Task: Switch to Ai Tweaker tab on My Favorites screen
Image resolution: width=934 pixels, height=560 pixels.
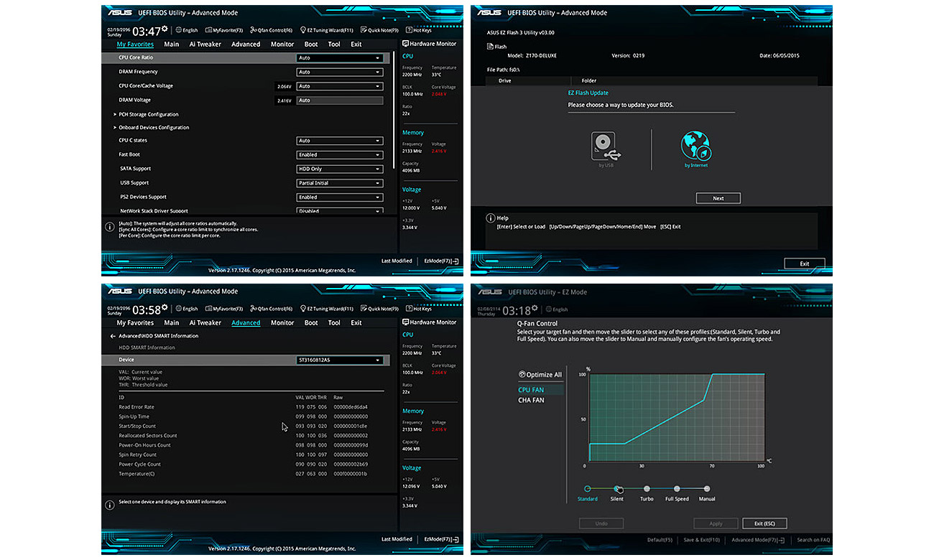Action: pyautogui.click(x=205, y=45)
